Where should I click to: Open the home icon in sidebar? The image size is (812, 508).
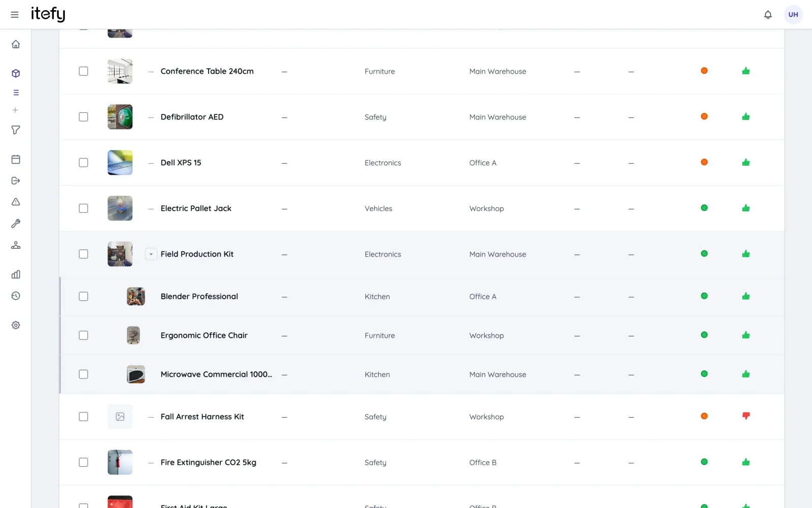[16, 44]
